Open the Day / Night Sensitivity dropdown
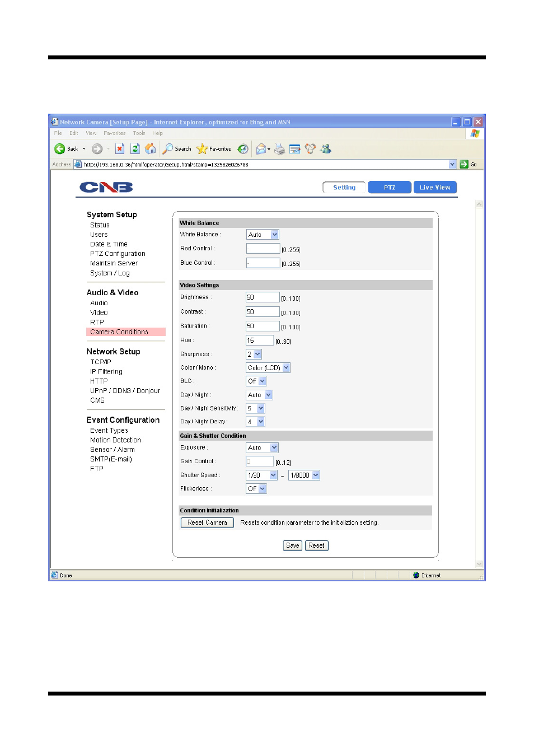Image resolution: width=534 pixels, height=756 pixels. (x=255, y=409)
